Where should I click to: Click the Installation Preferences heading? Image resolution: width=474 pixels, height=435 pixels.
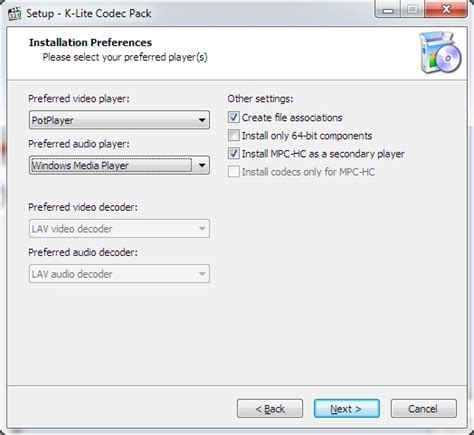[90, 42]
